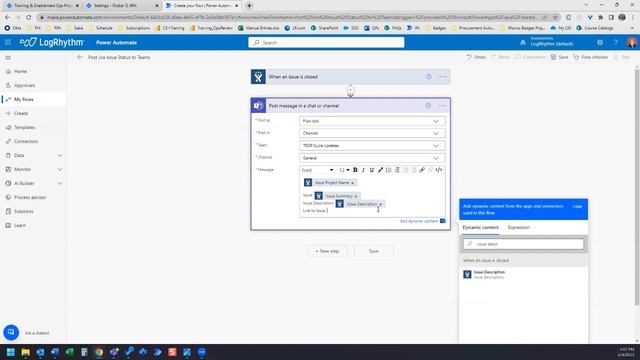Toggle HTML code view in message editor

pyautogui.click(x=439, y=170)
